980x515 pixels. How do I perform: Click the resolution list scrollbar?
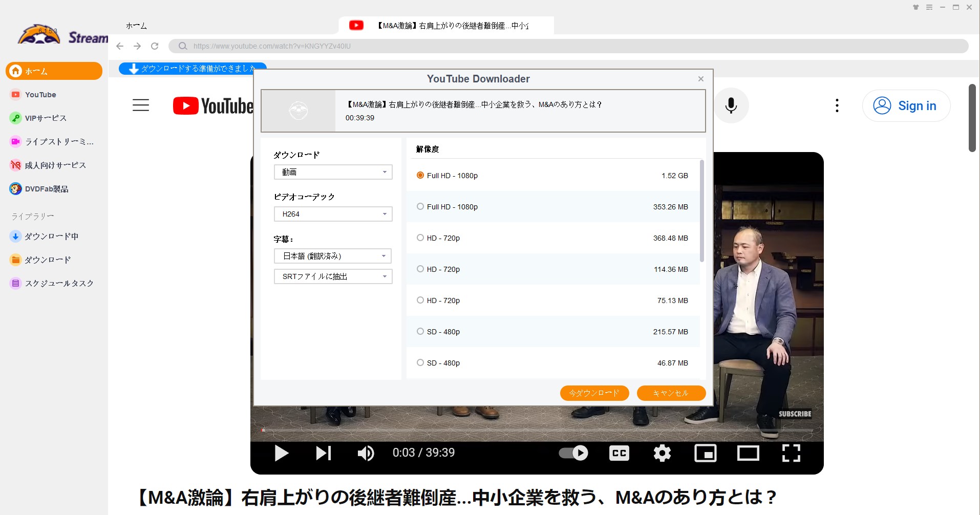pos(701,211)
